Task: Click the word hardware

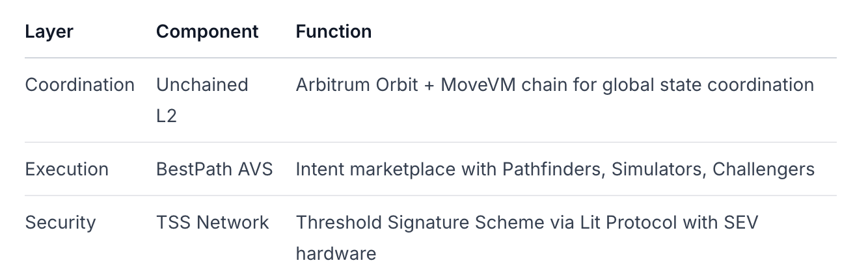Action: tap(336, 253)
